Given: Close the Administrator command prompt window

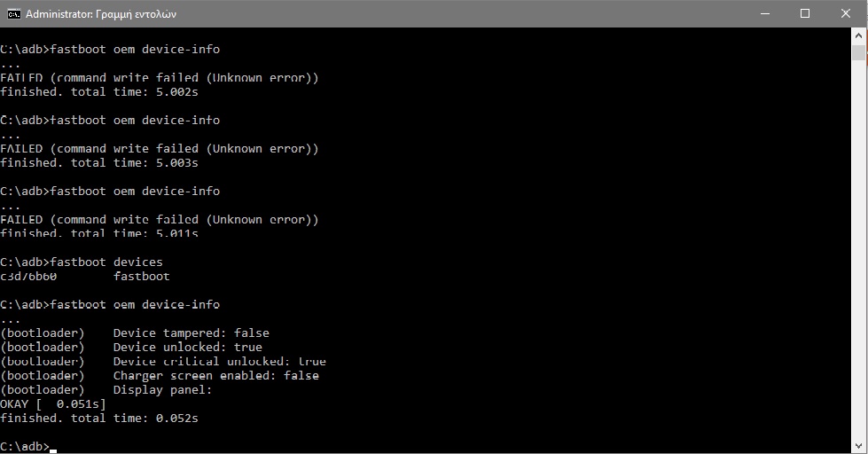Looking at the screenshot, I should point(846,13).
